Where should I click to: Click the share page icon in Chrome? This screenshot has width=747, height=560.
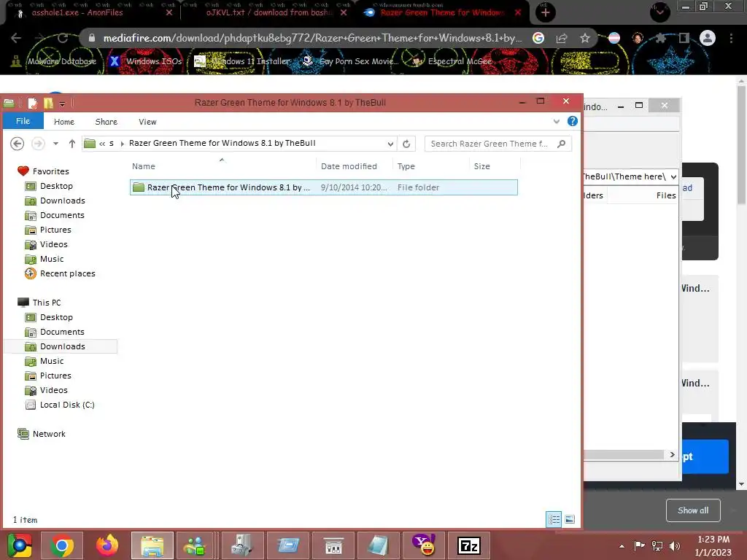562,38
